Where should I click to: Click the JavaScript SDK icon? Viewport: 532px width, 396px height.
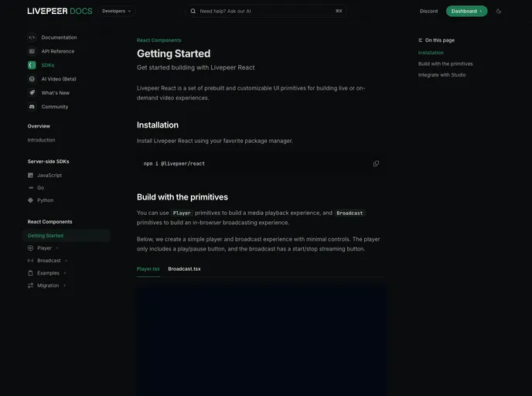pos(30,175)
